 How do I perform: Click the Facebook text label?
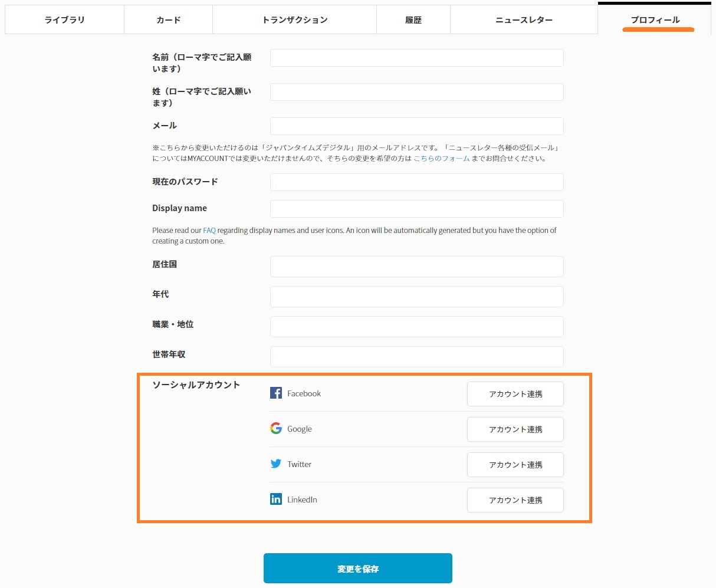304,393
